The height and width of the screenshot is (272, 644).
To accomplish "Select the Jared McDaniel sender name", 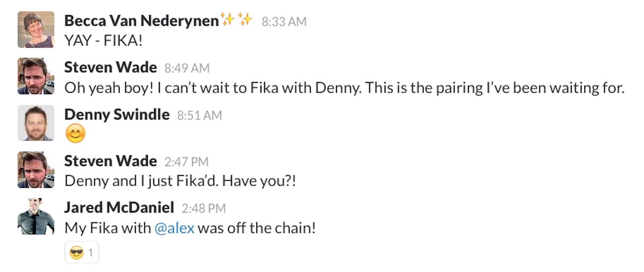I will [x=119, y=208].
